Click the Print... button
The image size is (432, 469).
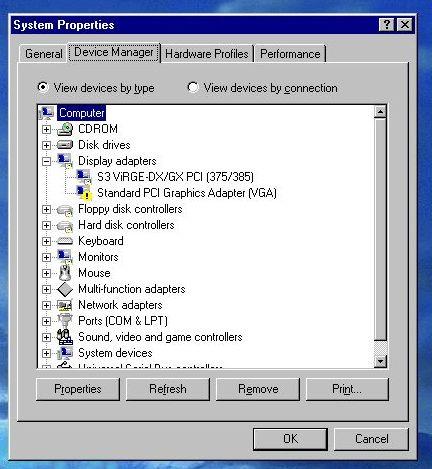[x=347, y=389]
